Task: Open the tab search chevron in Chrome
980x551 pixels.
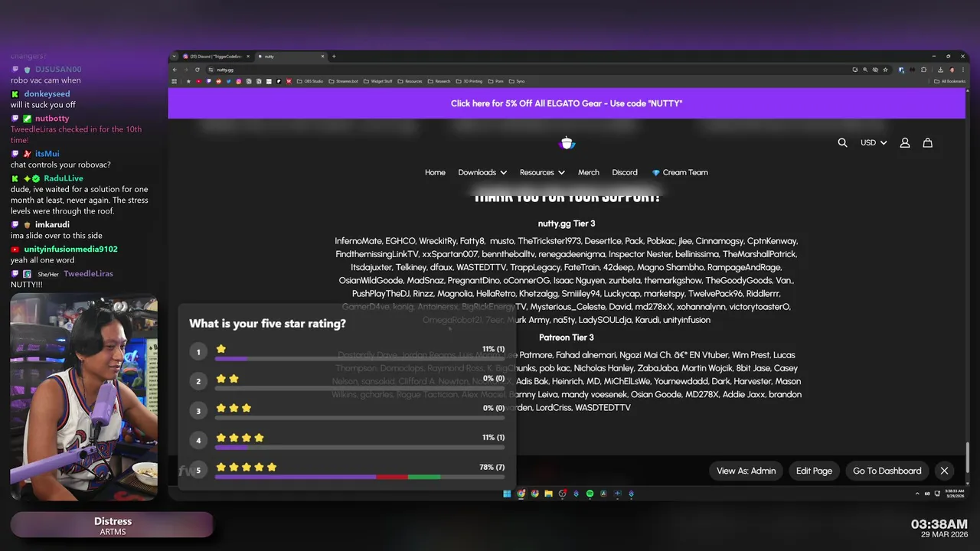Action: [174, 56]
